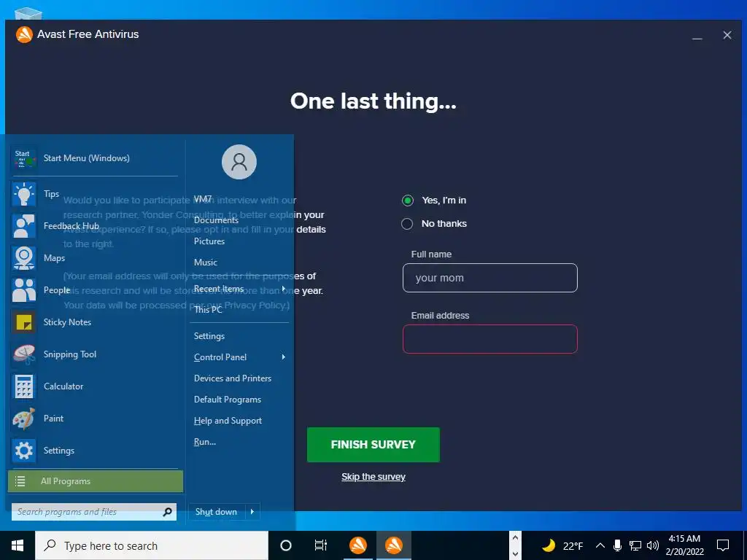Open the People app icon
This screenshot has height=560, width=747.
23,290
